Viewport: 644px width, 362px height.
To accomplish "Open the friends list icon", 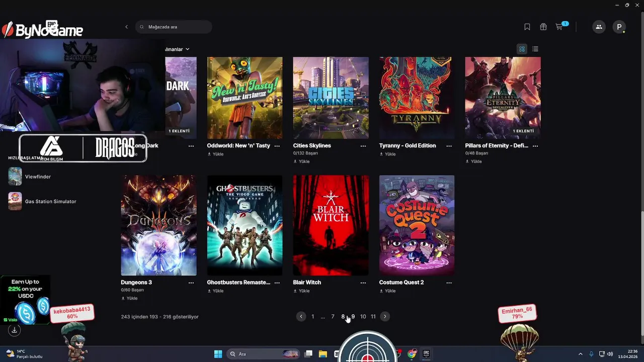I will (599, 27).
